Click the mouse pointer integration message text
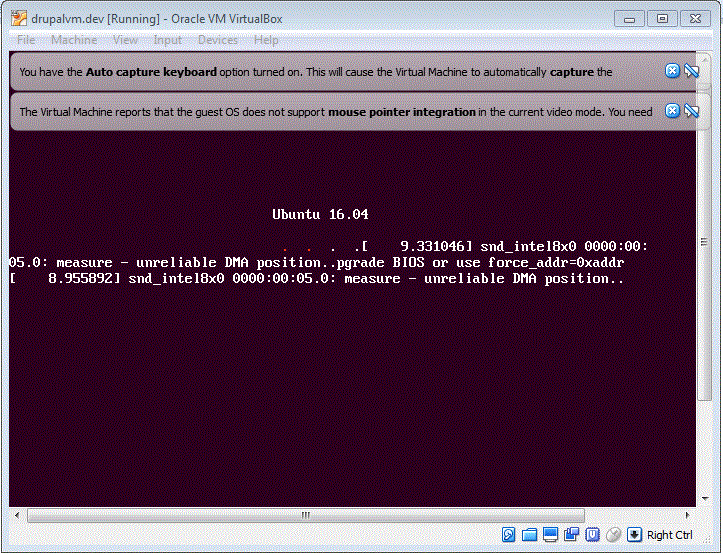The width and height of the screenshot is (723, 554). pyautogui.click(x=336, y=112)
